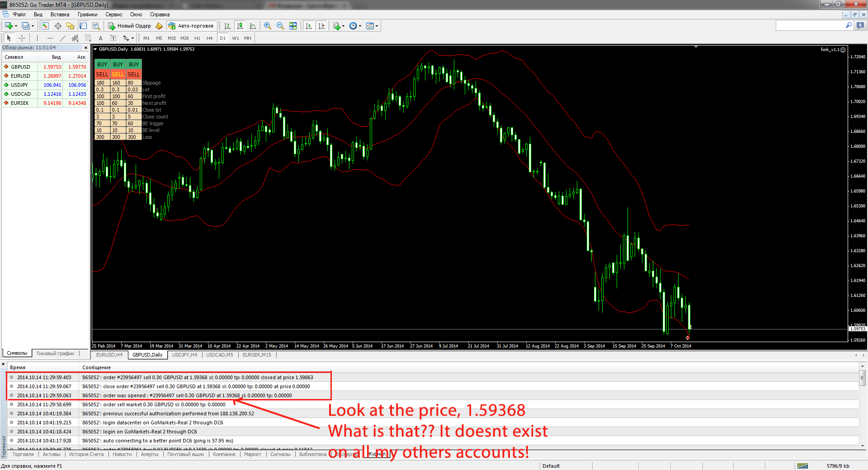Switch to bar chart icon
The height and width of the screenshot is (470, 868).
pos(227,26)
